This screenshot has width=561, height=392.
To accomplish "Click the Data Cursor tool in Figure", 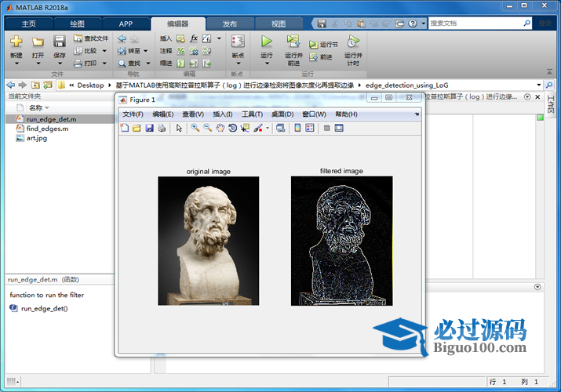I will (245, 128).
